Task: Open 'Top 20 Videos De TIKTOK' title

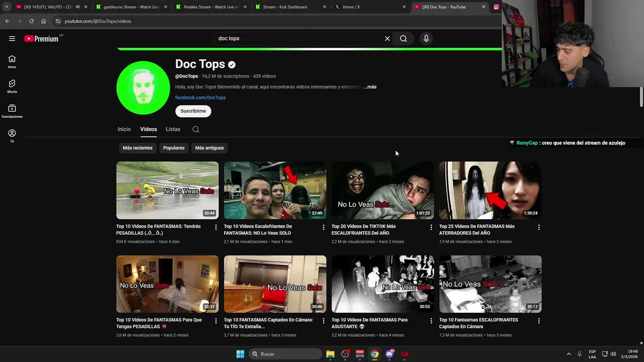Action: [364, 230]
